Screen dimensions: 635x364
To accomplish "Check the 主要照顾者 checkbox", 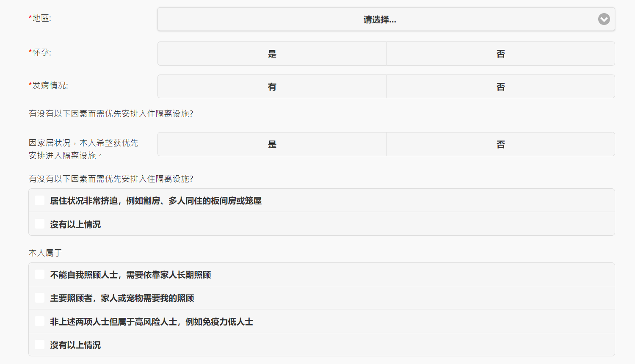I will tap(40, 298).
